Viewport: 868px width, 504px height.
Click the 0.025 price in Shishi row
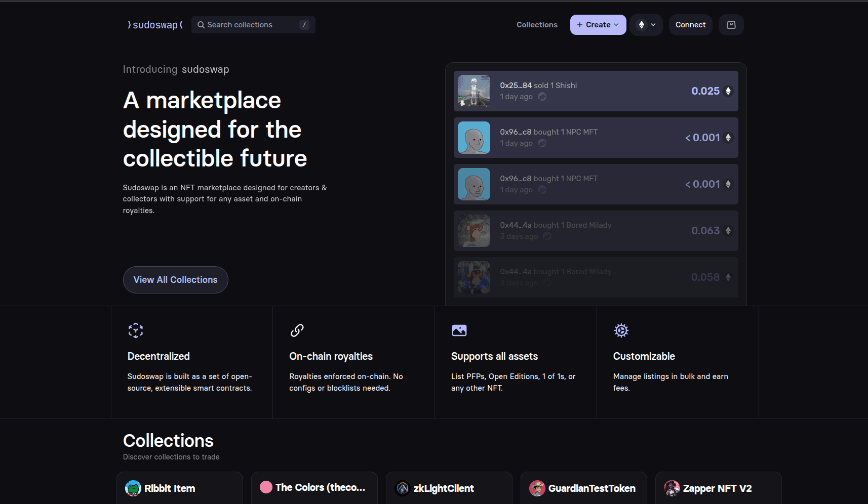705,91
